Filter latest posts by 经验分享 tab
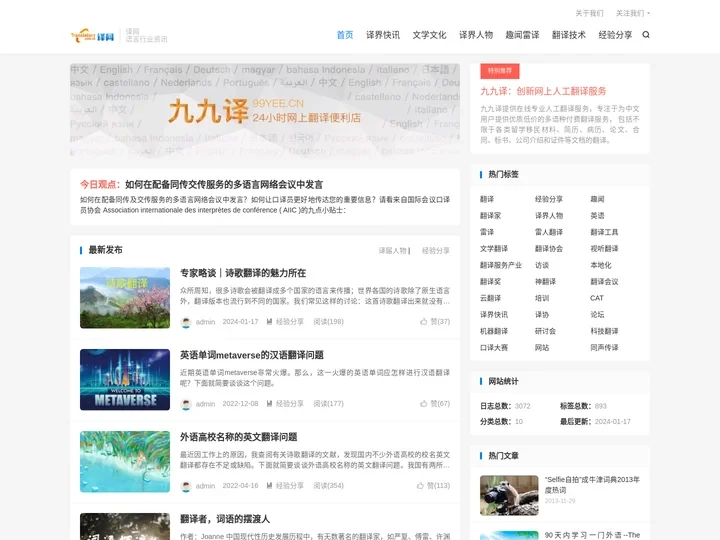 (436, 251)
